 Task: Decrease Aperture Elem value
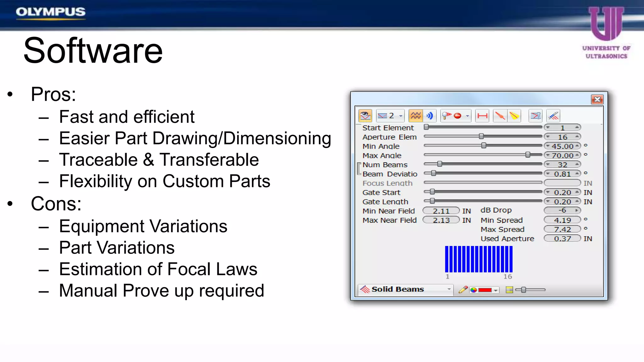point(548,137)
